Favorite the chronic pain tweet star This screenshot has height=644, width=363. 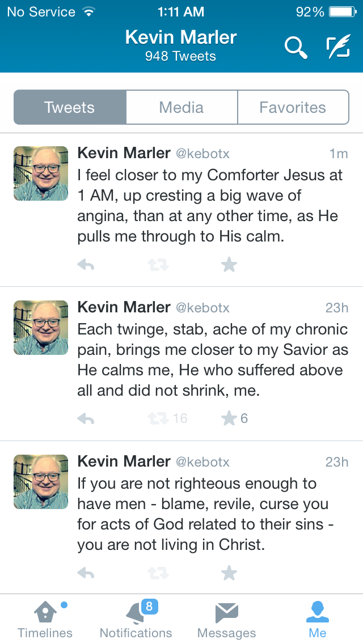[229, 418]
